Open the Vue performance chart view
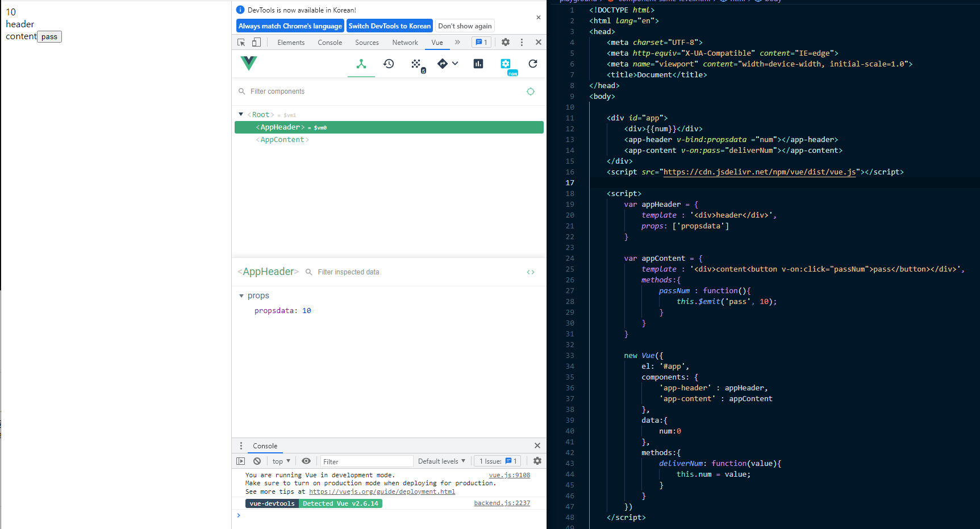This screenshot has height=529, width=980. (x=478, y=64)
